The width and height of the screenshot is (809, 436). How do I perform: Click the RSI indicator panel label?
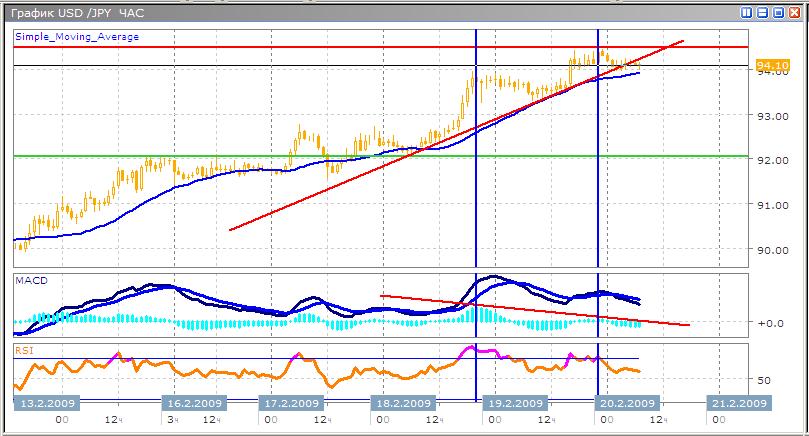pos(23,351)
